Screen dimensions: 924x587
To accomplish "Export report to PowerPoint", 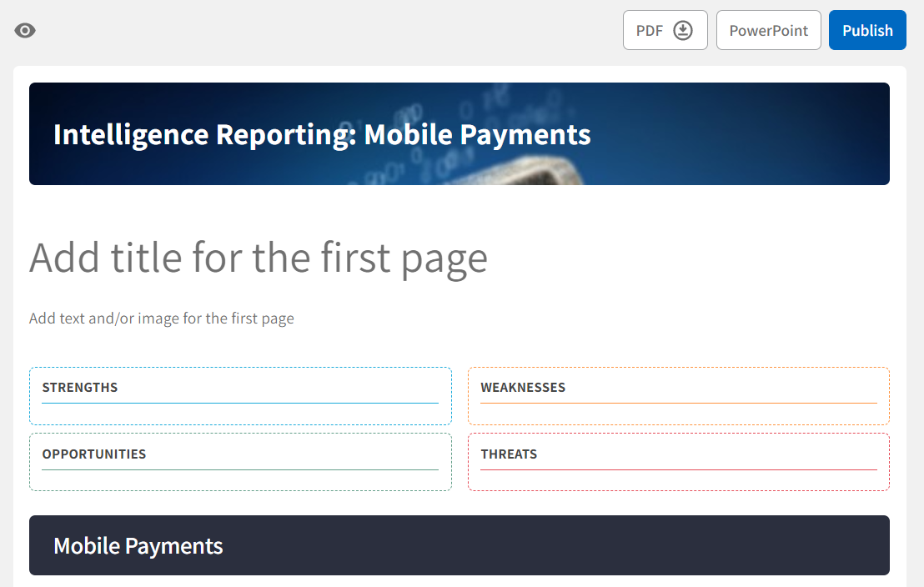I will 768,31.
